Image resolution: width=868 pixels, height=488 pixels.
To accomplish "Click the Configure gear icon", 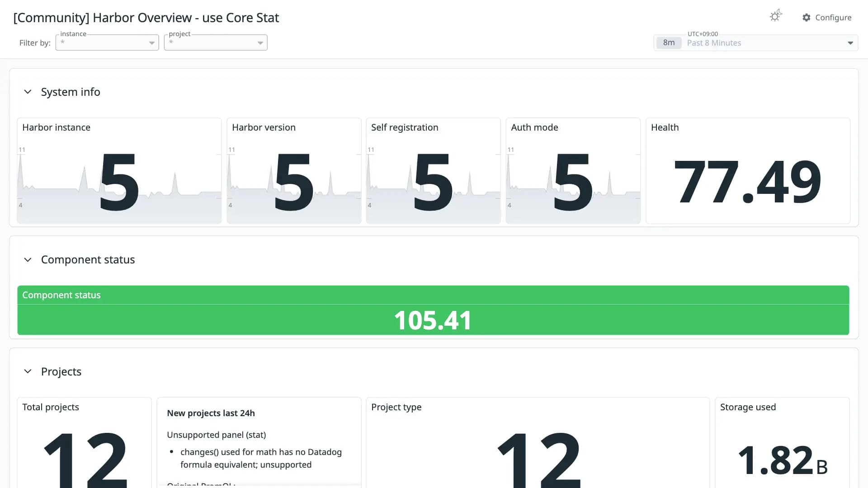I will [807, 18].
